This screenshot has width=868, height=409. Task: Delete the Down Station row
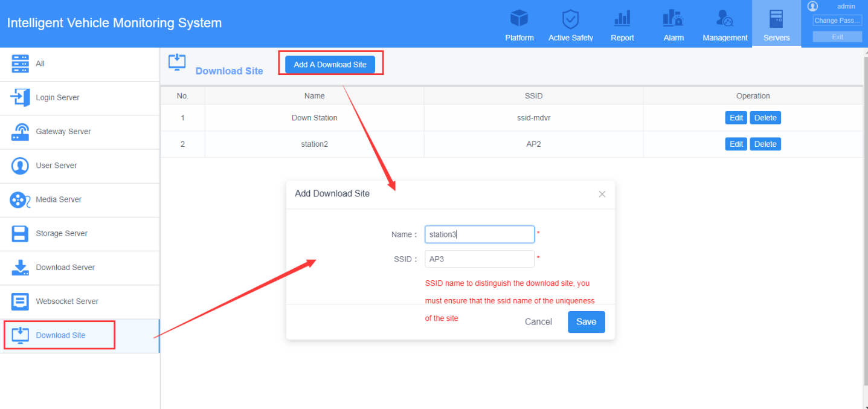coord(765,118)
